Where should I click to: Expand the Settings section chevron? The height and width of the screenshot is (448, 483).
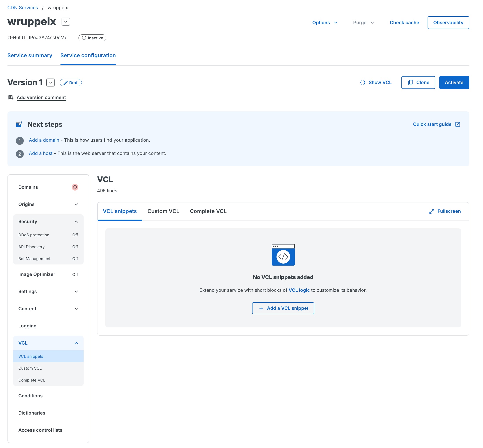tap(76, 291)
